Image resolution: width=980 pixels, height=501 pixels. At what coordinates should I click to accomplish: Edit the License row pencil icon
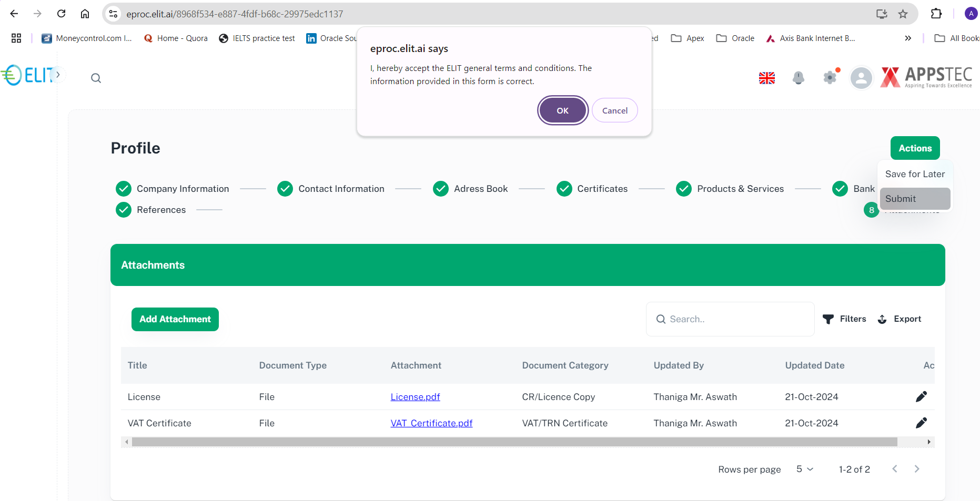tap(921, 397)
